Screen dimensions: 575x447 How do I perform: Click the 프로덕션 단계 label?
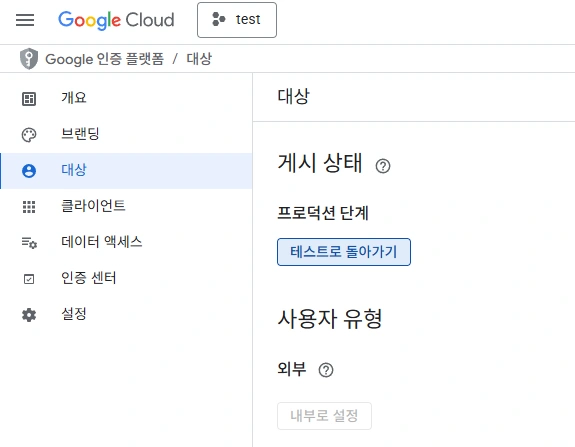coord(323,213)
